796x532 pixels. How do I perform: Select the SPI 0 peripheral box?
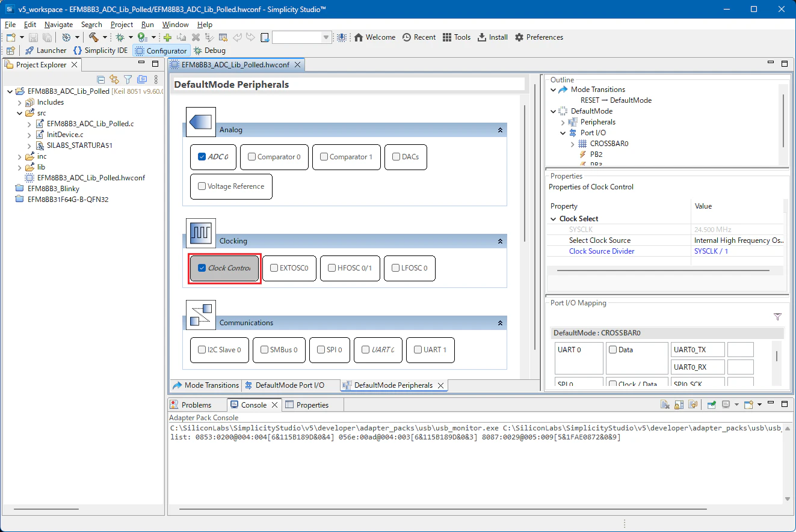330,350
